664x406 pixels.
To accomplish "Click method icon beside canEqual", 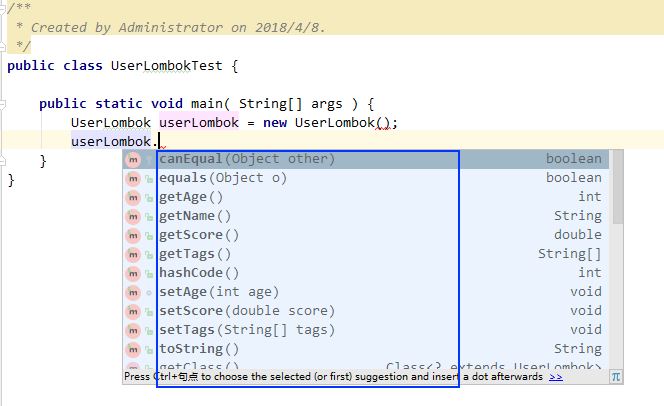I will [133, 160].
